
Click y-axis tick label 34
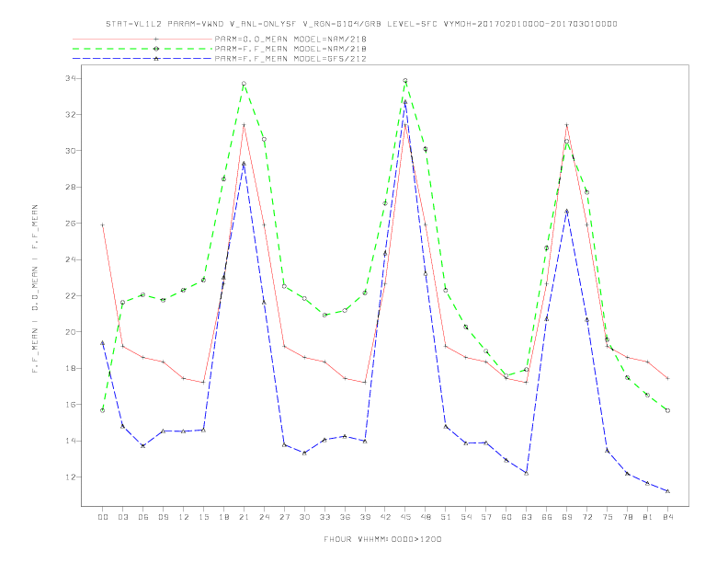71,78
